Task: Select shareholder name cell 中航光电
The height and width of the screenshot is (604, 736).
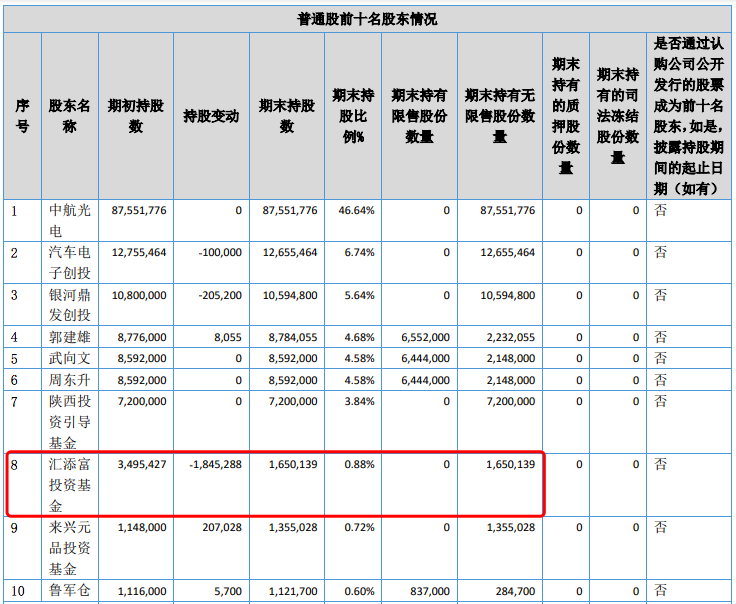Action: (x=69, y=220)
